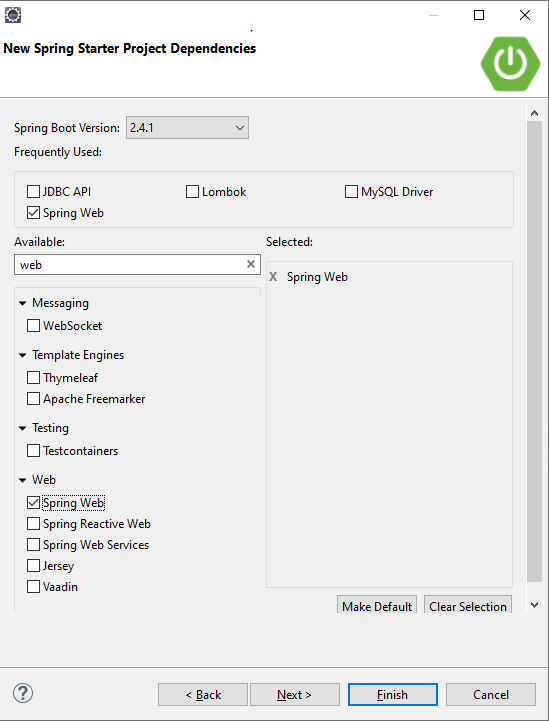Click the Next button

click(295, 694)
